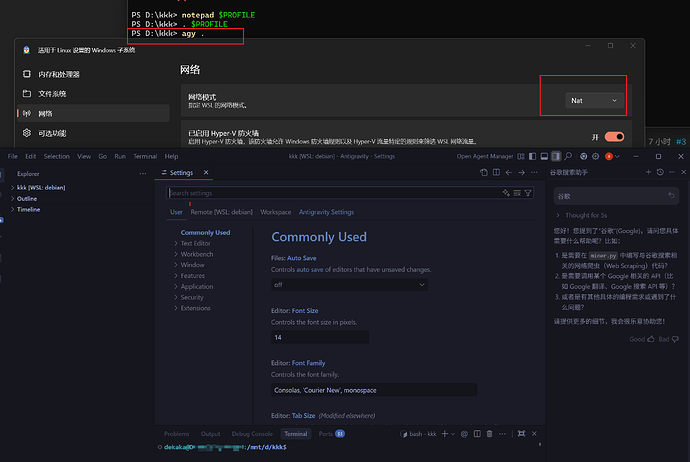Click the undo arrow in chat message box
The image size is (690, 462).
point(671,195)
